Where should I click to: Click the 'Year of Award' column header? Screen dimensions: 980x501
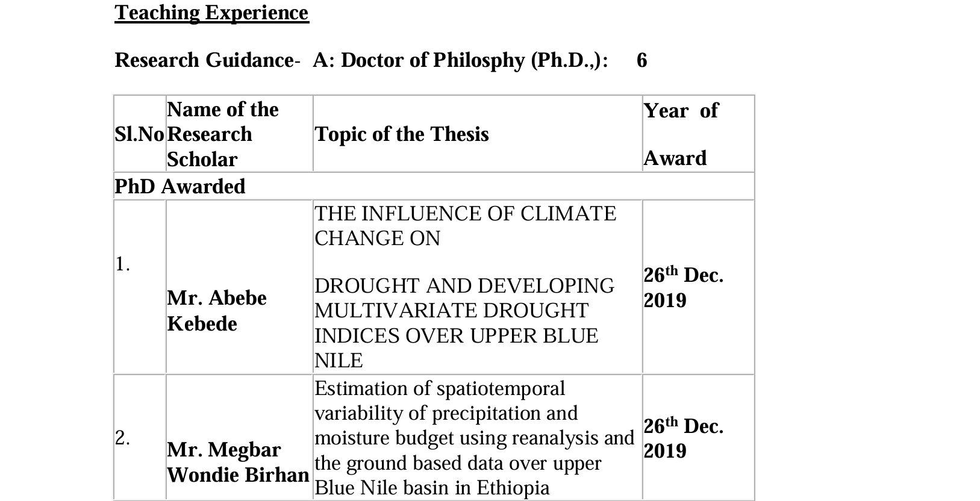click(x=681, y=134)
